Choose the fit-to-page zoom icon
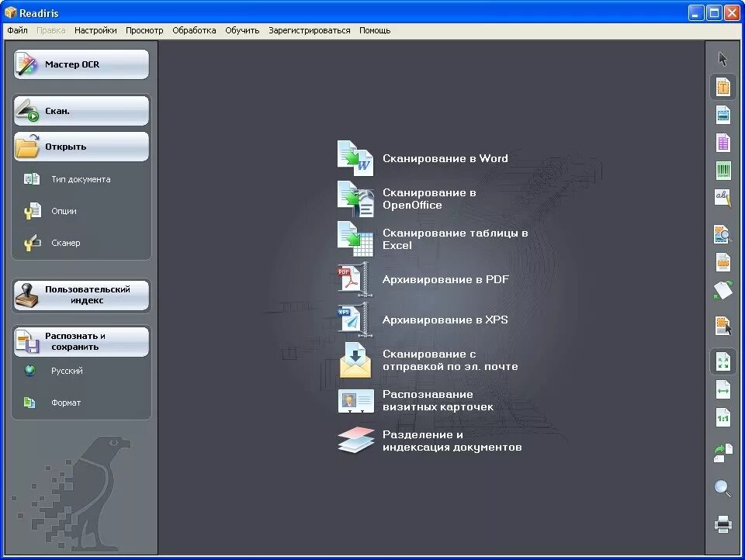Screen dimensions: 745x560 click(722, 362)
